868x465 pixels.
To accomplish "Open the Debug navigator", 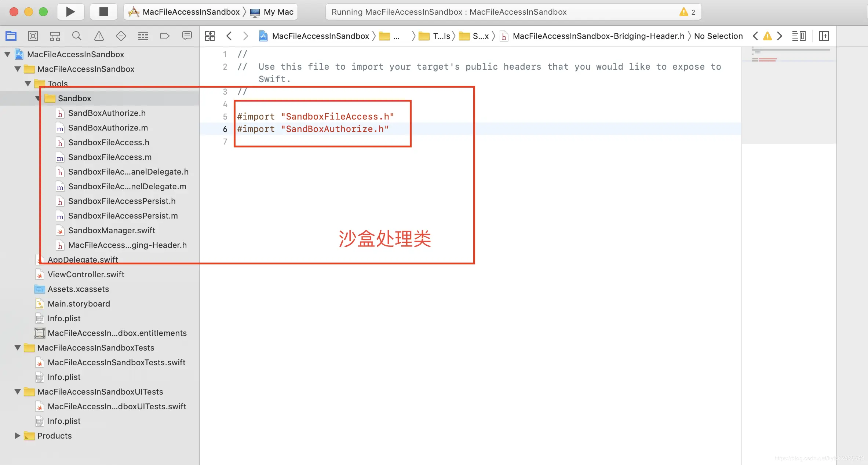I will pyautogui.click(x=143, y=36).
